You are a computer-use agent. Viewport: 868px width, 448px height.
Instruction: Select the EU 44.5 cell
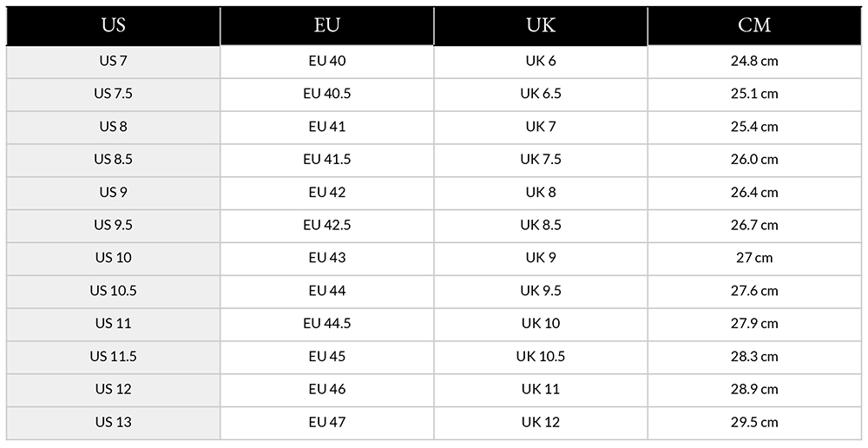[x=327, y=324]
